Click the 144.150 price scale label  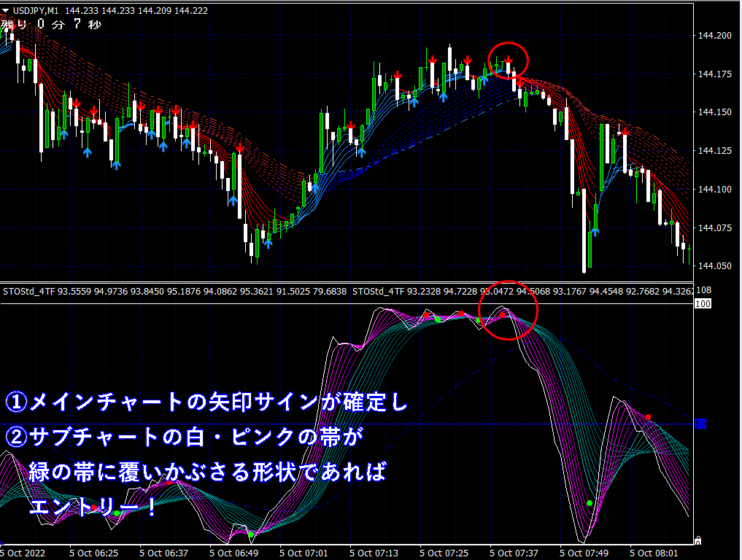[x=714, y=112]
